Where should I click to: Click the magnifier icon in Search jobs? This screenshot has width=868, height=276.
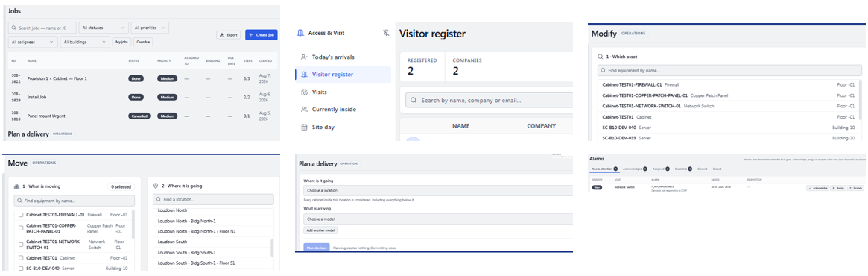[14, 28]
